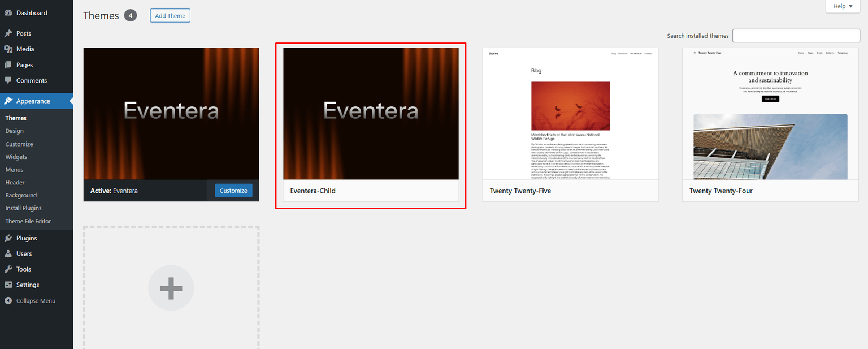Click the Twenty Twenty-Five theme name

(520, 191)
